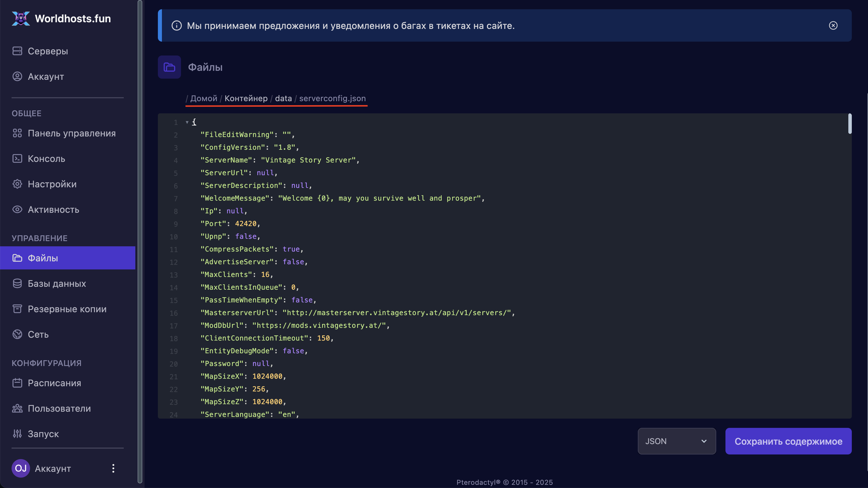The width and height of the screenshot is (868, 488).
Task: Open Настройки gear icon
Action: pos(17,184)
